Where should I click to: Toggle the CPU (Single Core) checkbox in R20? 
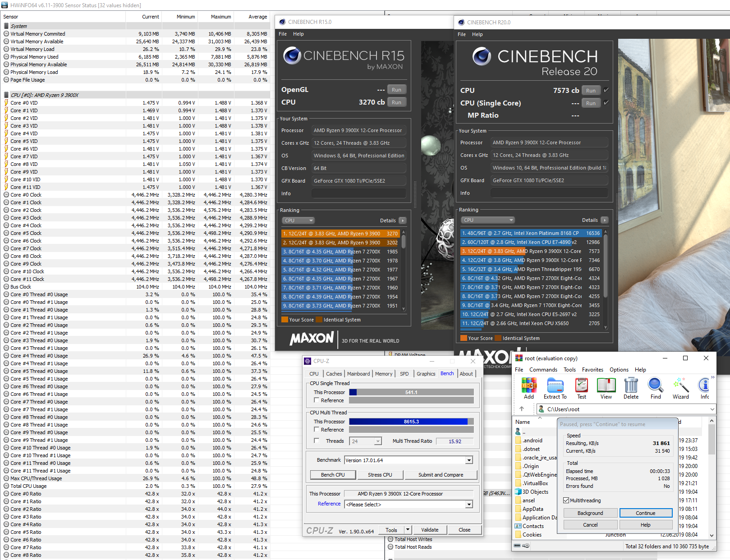[606, 103]
